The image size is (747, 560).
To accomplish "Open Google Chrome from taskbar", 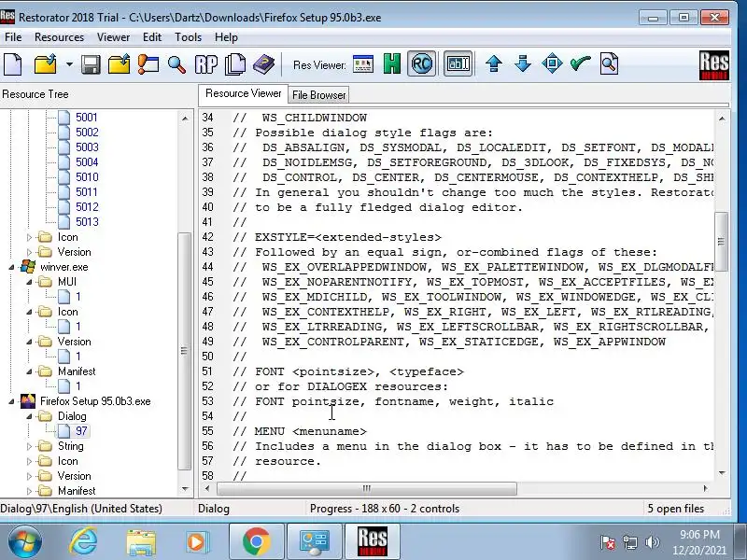I will pos(256,541).
